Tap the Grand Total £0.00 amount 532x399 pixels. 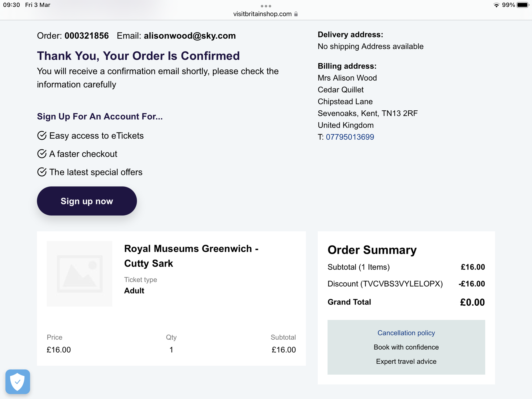pos(472,302)
